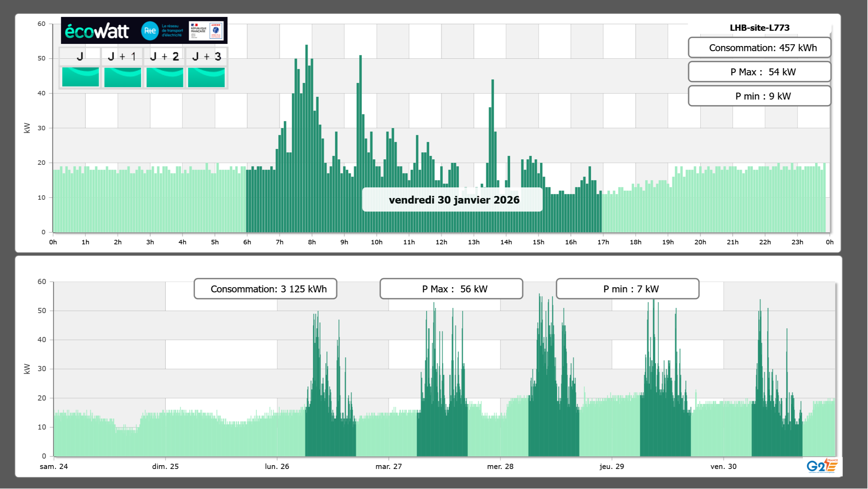Click the P Max : 54 kW box
This screenshot has height=489, width=868.
[759, 72]
